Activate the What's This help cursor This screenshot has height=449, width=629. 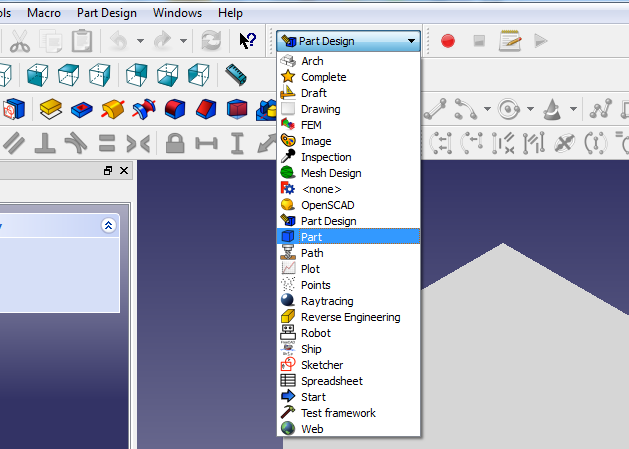tap(248, 41)
